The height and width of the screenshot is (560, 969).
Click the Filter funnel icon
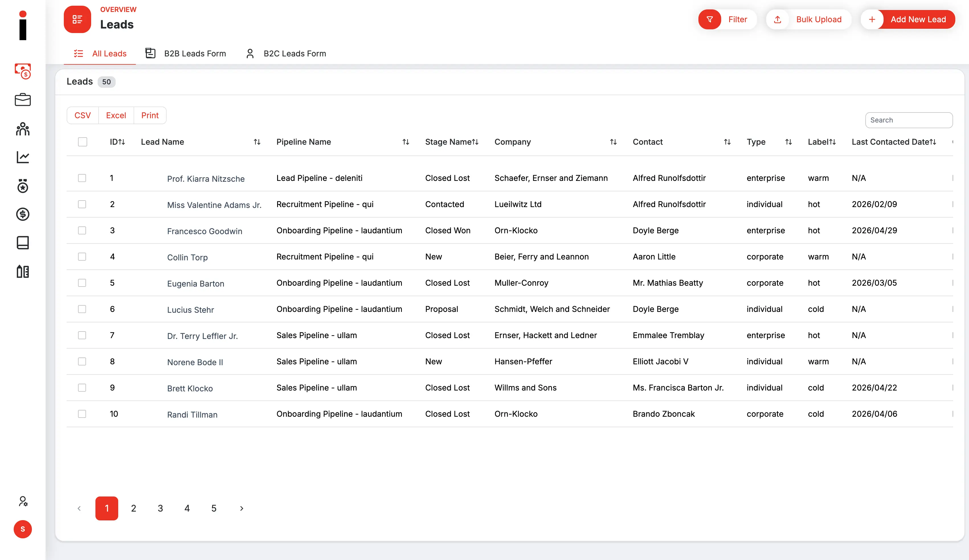(710, 19)
